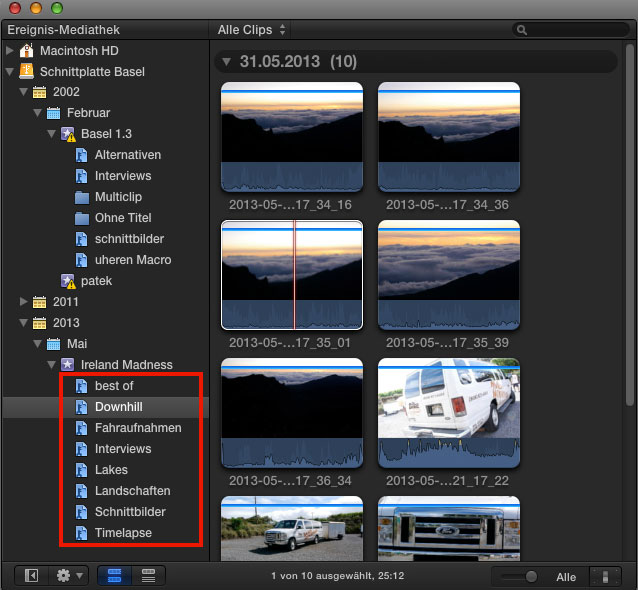Expand the 2011 year folder

24,301
